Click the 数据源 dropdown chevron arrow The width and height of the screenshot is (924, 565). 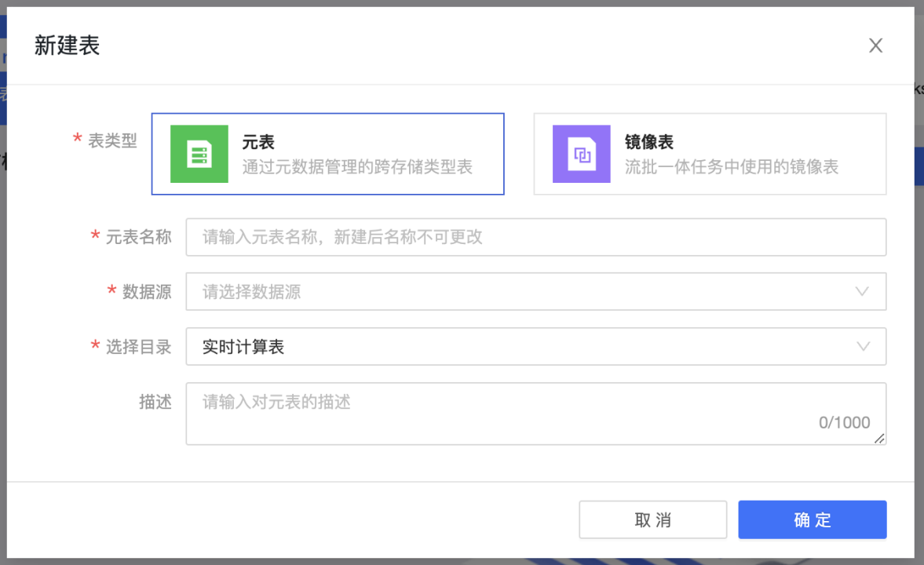click(862, 292)
